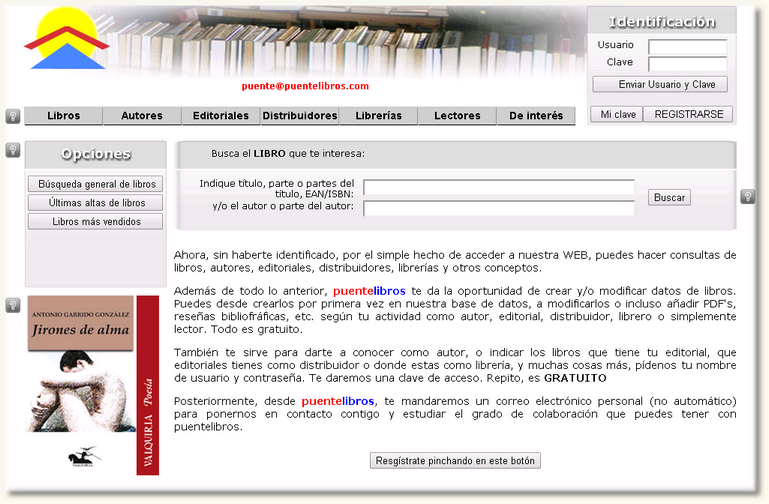Open the Jirones de alma book cover
The height and width of the screenshot is (504, 769).
[x=81, y=363]
